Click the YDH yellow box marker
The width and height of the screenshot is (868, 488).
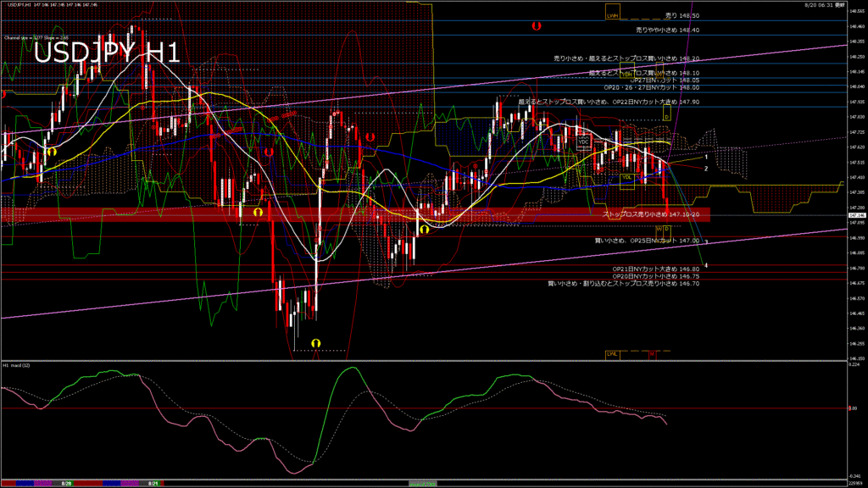(628, 75)
